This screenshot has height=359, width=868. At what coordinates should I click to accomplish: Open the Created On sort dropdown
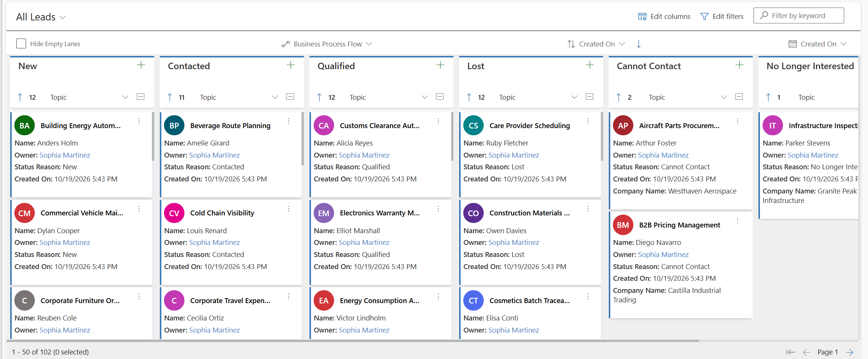pyautogui.click(x=596, y=44)
